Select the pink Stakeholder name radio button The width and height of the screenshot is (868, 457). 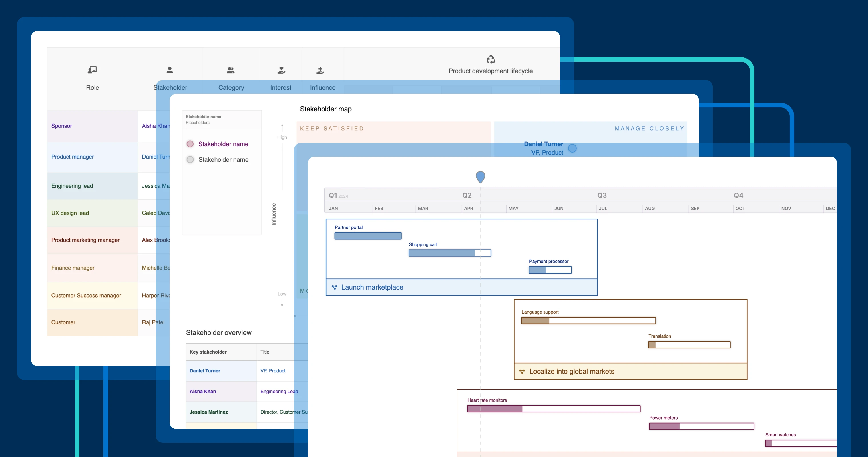tap(190, 144)
